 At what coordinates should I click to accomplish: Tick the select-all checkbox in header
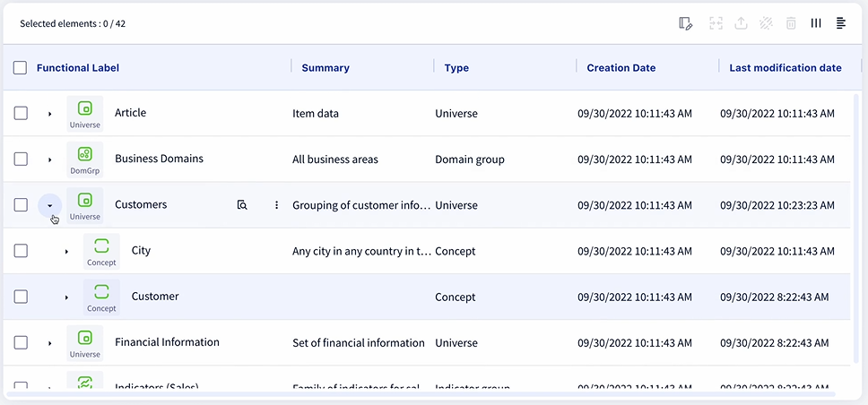20,68
